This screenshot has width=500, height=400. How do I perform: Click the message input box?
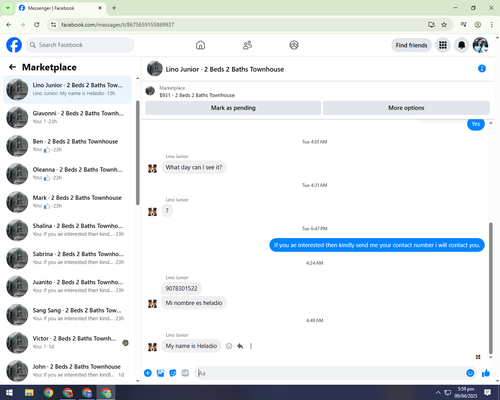click(330, 373)
